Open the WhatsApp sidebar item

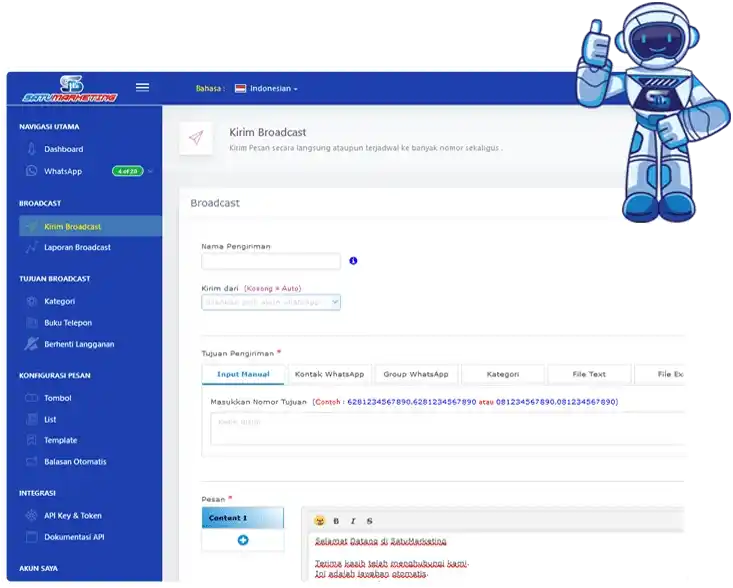[x=62, y=171]
